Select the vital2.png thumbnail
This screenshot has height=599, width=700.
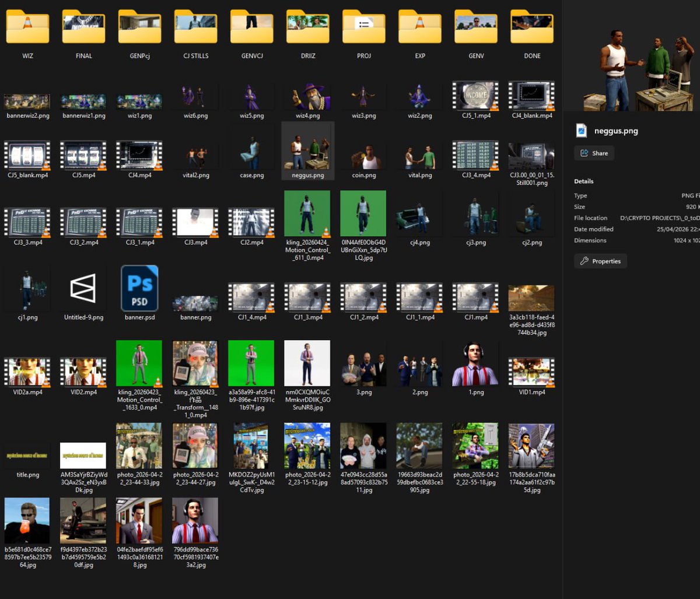pos(195,157)
